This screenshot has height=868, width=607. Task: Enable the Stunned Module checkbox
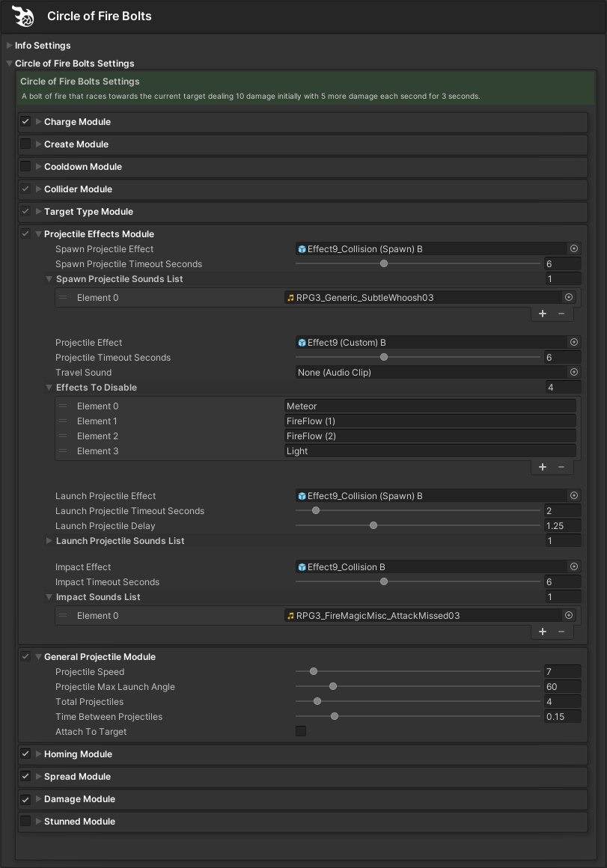25,822
